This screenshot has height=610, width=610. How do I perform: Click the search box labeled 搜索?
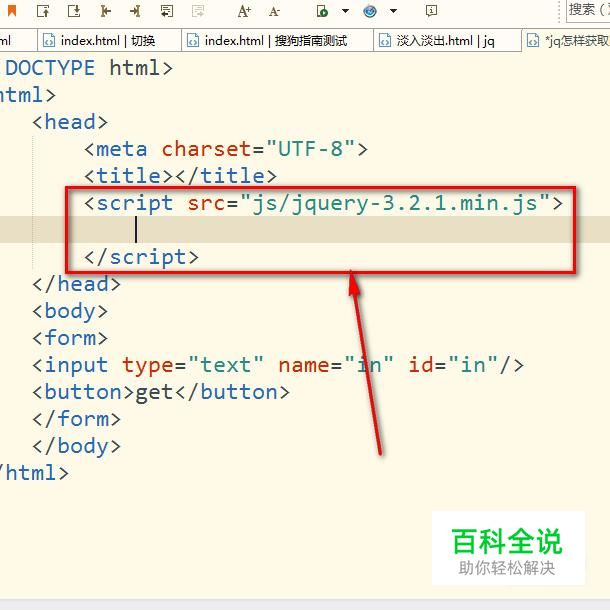coord(588,11)
